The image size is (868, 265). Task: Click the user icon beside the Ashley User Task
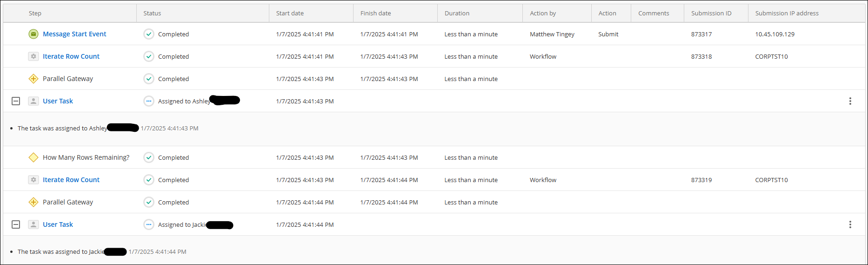pos(33,101)
